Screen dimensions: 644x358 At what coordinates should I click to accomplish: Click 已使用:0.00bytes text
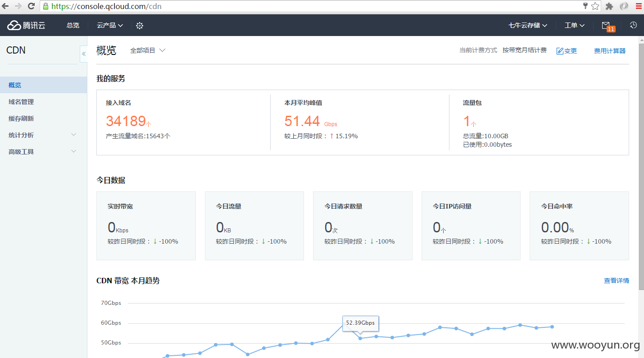487,145
